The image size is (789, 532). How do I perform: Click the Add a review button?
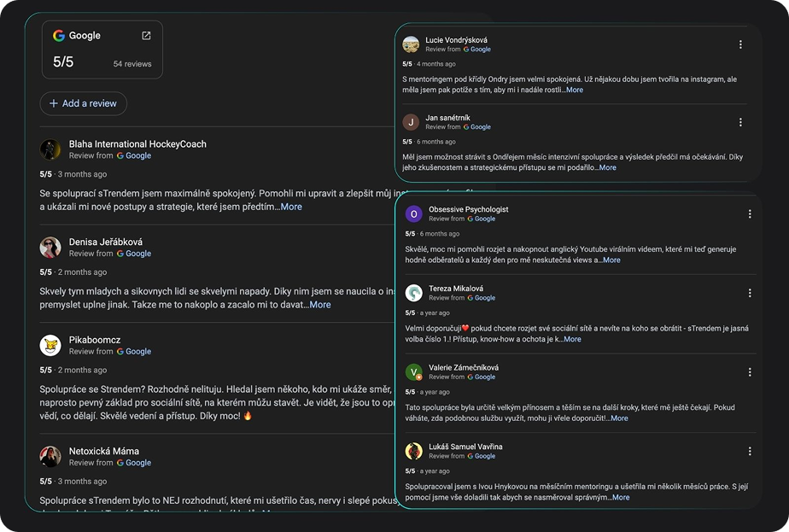pyautogui.click(x=83, y=103)
